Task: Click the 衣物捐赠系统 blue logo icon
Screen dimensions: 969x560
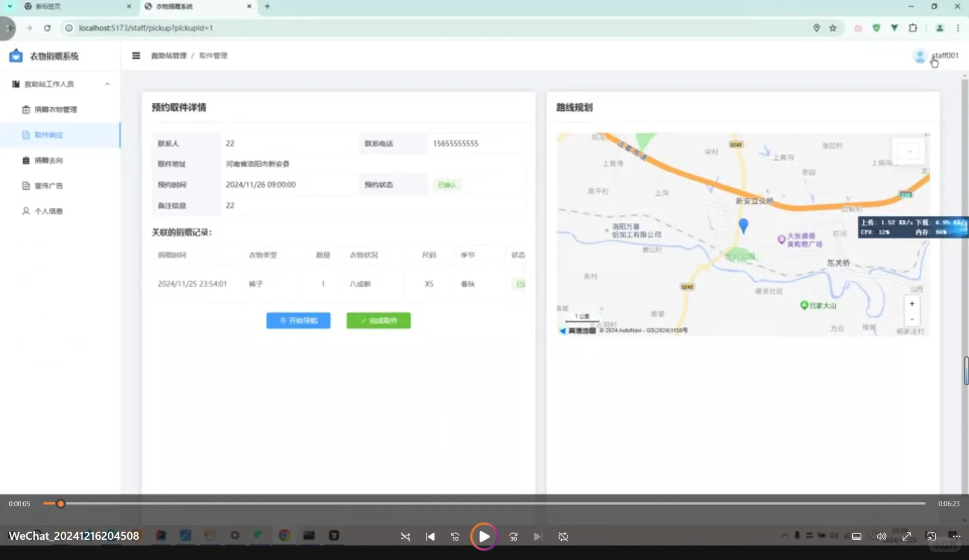Action: (x=16, y=55)
